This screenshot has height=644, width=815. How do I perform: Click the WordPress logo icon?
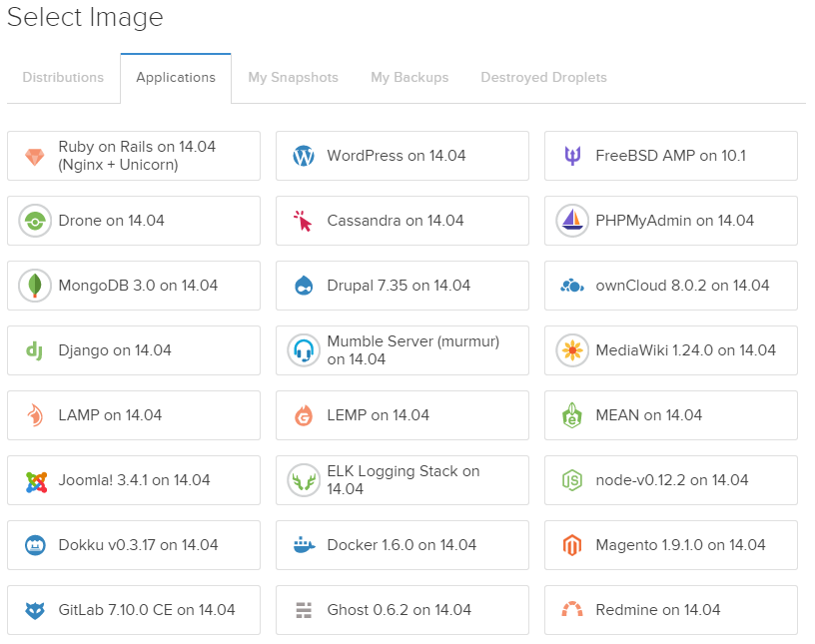click(x=304, y=156)
